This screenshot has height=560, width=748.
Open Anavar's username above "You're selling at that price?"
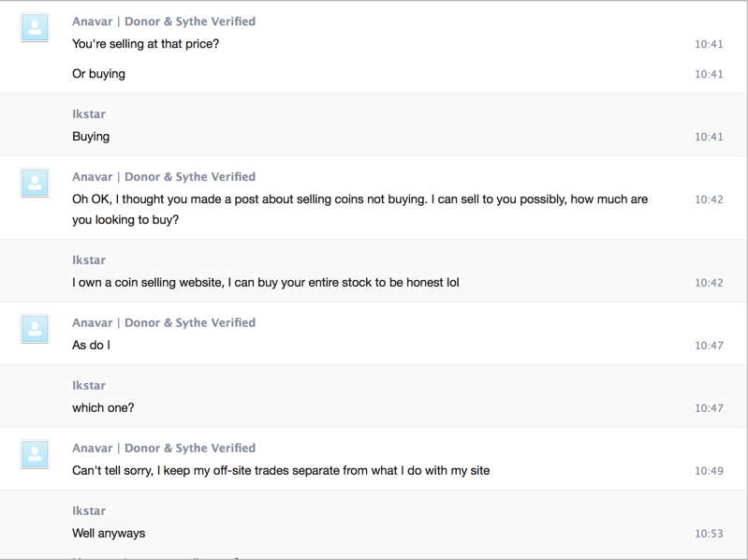coord(92,22)
